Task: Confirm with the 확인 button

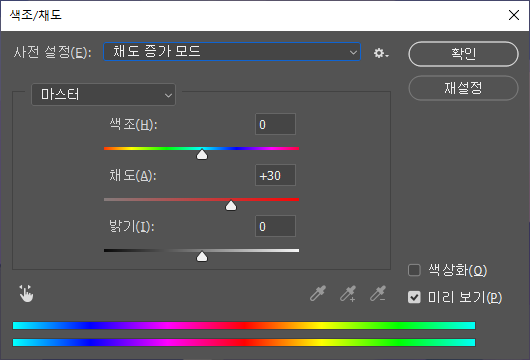Action: (463, 54)
